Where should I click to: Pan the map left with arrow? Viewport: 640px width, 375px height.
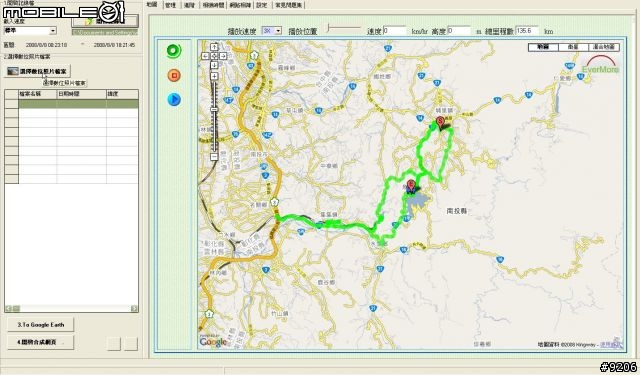click(x=205, y=56)
